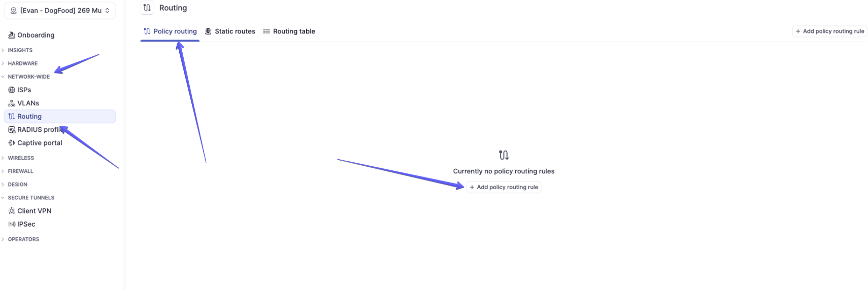Click the center Add policy routing rule button
This screenshot has width=868, height=290.
click(504, 187)
